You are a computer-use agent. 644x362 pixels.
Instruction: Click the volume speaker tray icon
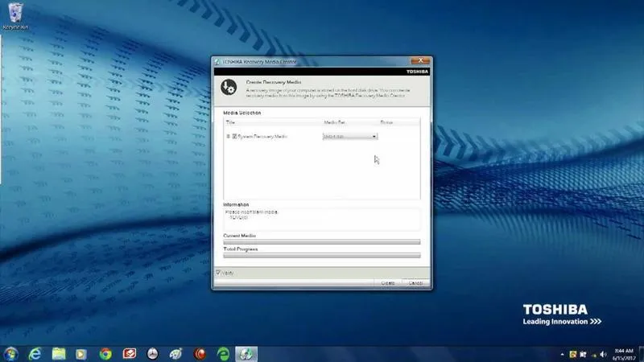point(603,354)
